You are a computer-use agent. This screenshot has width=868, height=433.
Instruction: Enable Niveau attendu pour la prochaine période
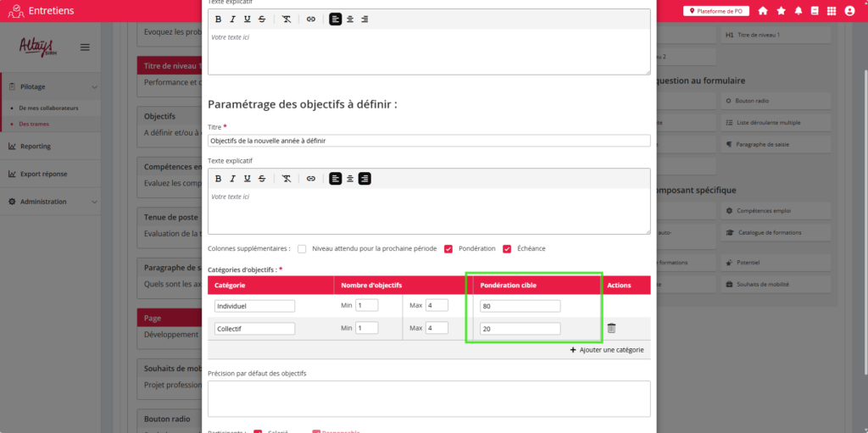302,249
